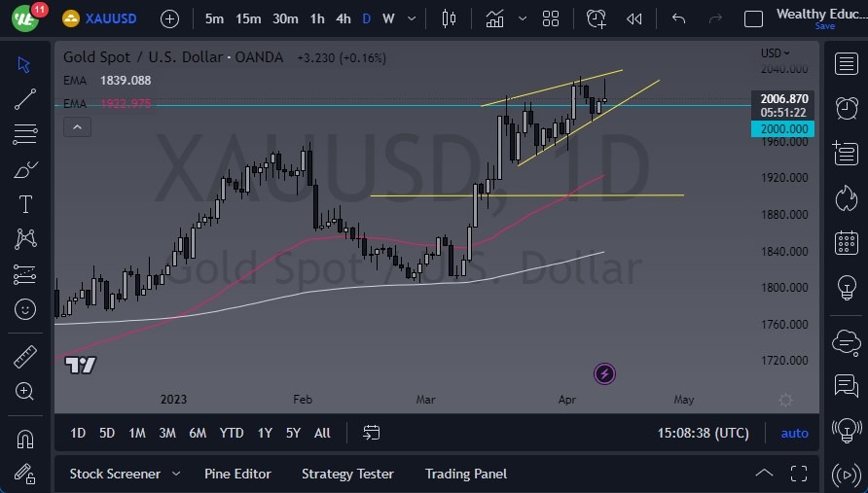This screenshot has width=868, height=493.
Task: Open the indicators menu
Action: pos(495,18)
